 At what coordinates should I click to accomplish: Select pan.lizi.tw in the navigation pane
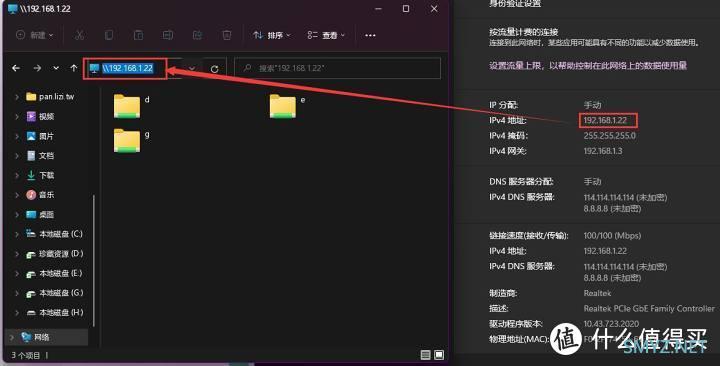[x=50, y=96]
